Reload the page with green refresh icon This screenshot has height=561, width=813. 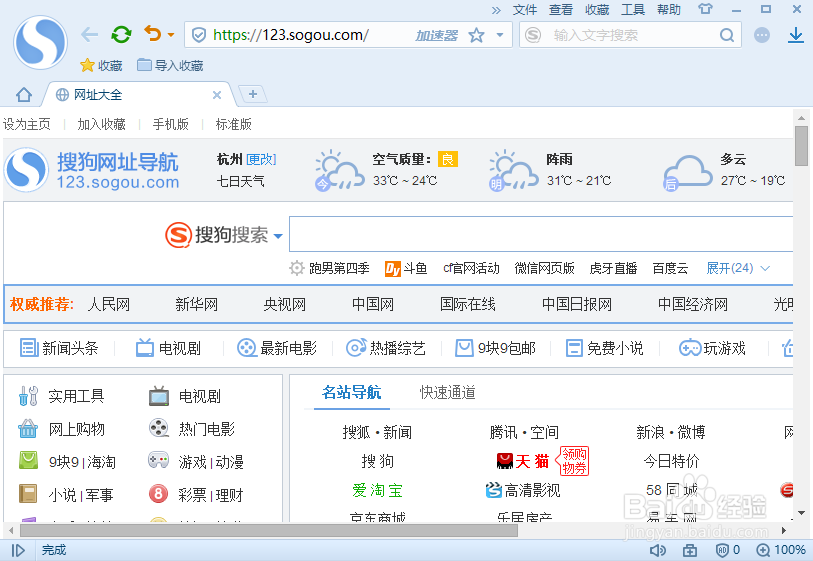tap(121, 35)
